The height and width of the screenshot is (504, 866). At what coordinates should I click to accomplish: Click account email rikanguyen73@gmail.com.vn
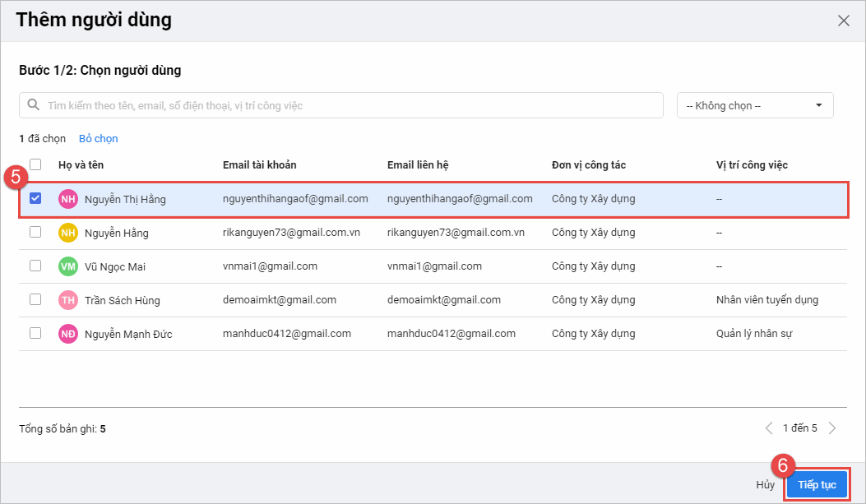[291, 233]
